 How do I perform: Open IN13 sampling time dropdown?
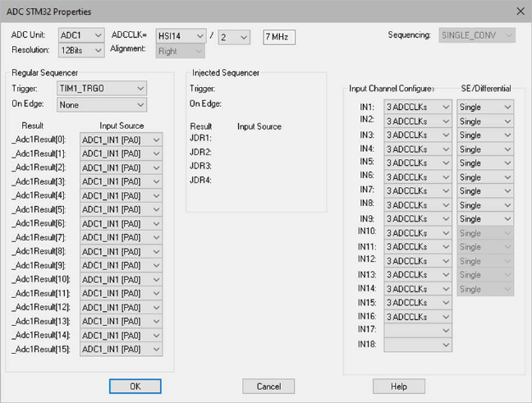point(418,275)
